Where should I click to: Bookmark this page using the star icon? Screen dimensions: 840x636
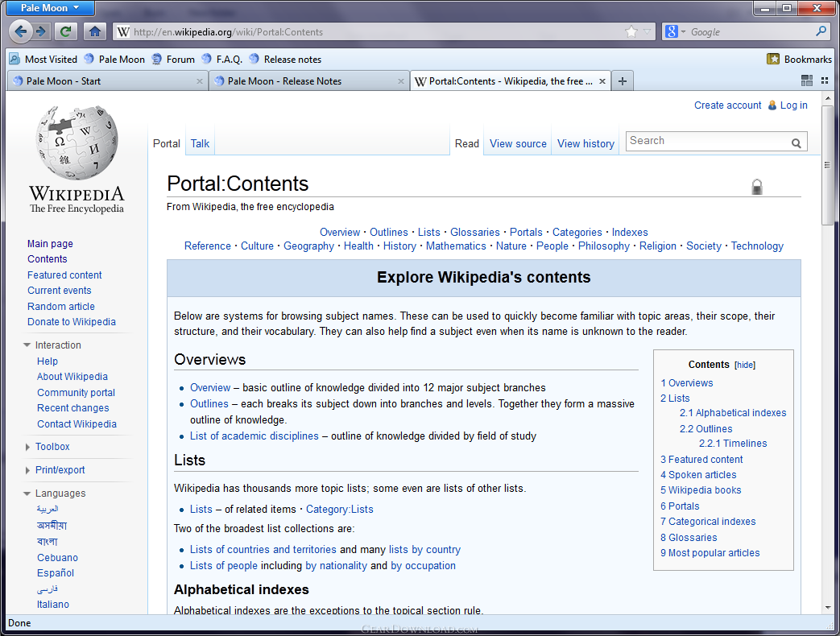631,31
